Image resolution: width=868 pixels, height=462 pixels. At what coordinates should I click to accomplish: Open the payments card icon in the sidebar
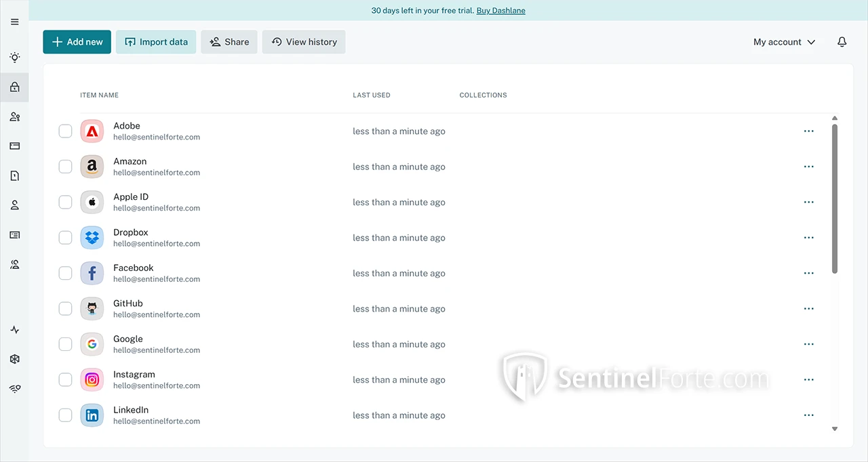tap(14, 146)
